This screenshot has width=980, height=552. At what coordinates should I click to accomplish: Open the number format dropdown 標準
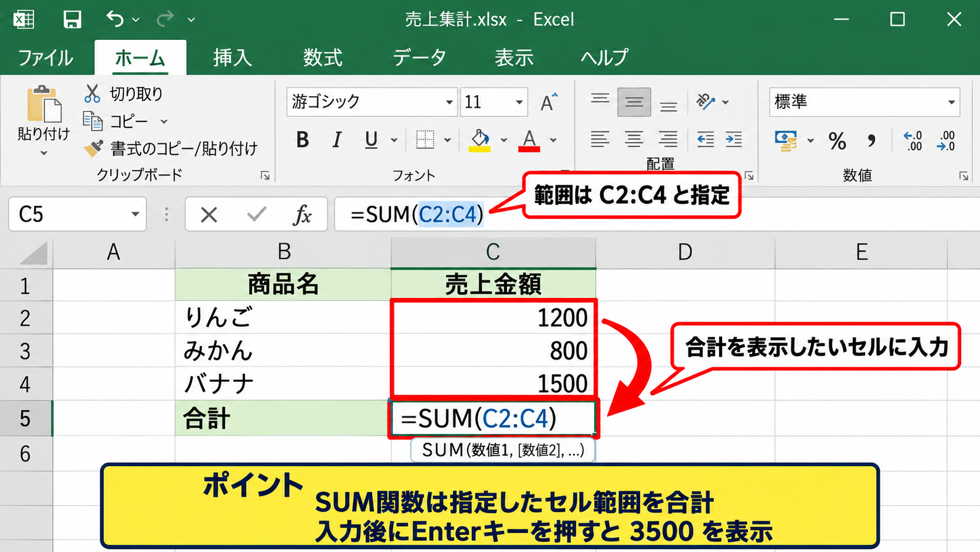point(951,102)
